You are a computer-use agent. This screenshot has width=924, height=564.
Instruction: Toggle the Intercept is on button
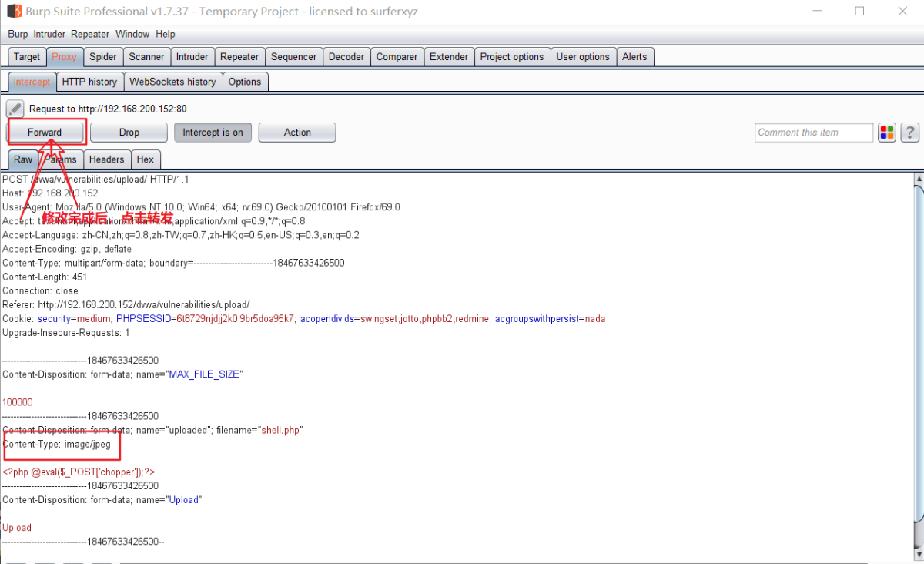coord(213,133)
